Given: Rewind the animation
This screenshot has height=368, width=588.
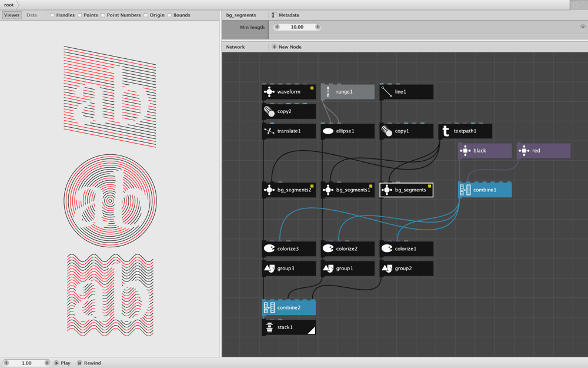Looking at the screenshot, I should (x=89, y=363).
